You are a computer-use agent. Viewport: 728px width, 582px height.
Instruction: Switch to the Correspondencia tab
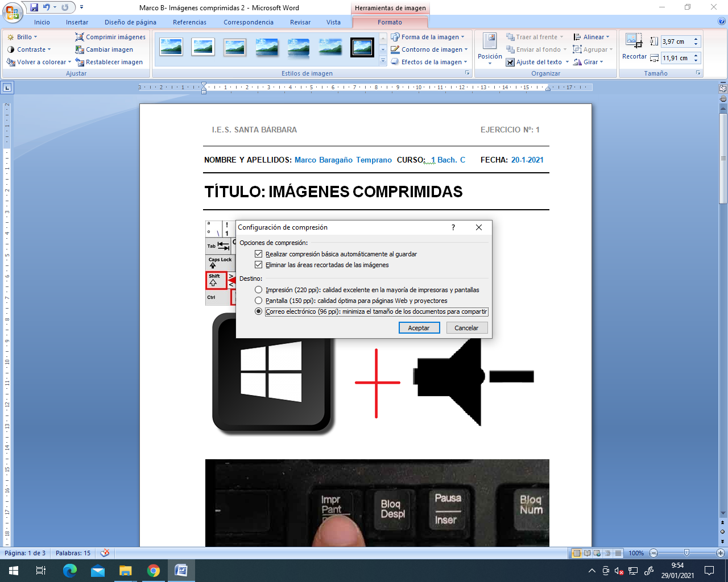(x=249, y=22)
